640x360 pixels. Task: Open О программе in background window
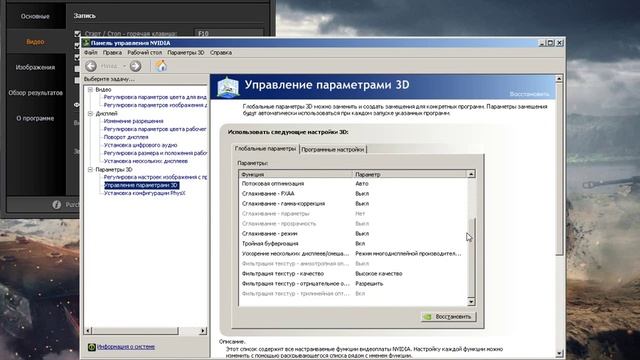click(x=35, y=118)
